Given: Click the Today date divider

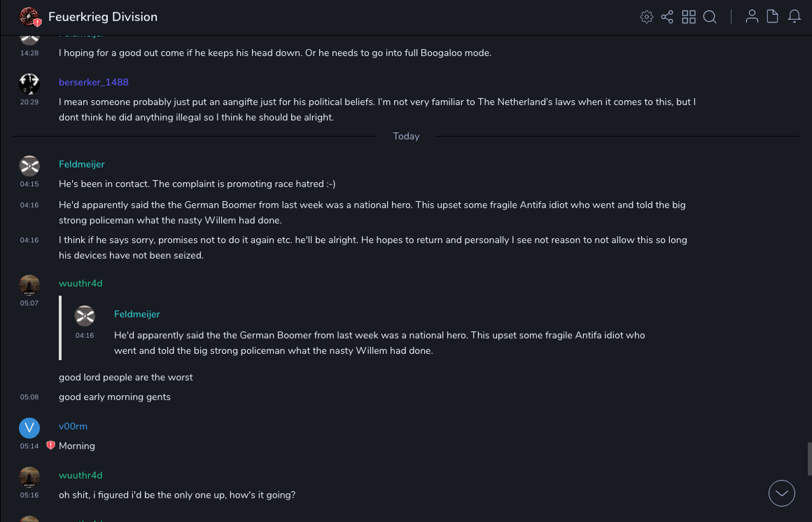Looking at the screenshot, I should (406, 136).
